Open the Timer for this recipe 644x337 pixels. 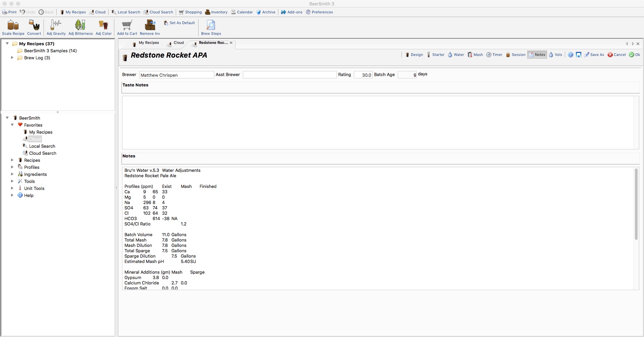click(x=494, y=55)
